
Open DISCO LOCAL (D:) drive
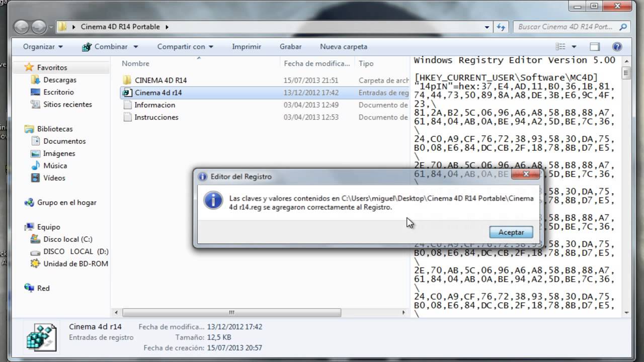pyautogui.click(x=75, y=251)
